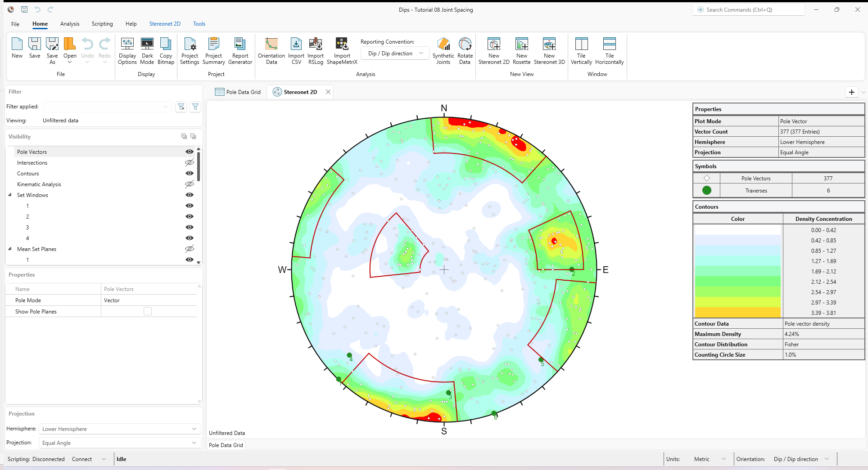Collapse the Set Windows tree node
Viewport: 868px width, 470px height.
point(10,195)
